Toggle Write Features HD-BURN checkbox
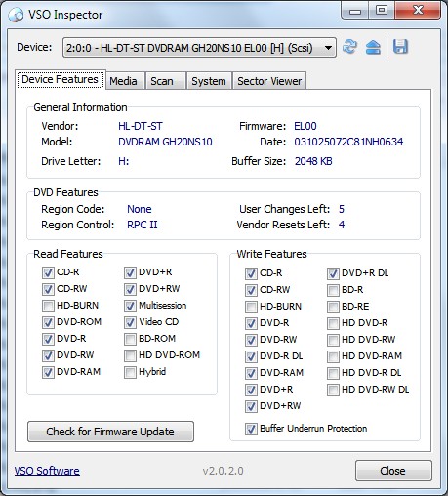The image size is (448, 496). click(x=251, y=307)
